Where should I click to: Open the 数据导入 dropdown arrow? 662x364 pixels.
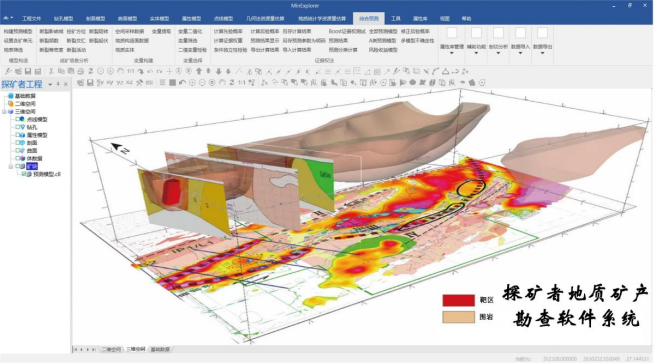[x=520, y=53]
